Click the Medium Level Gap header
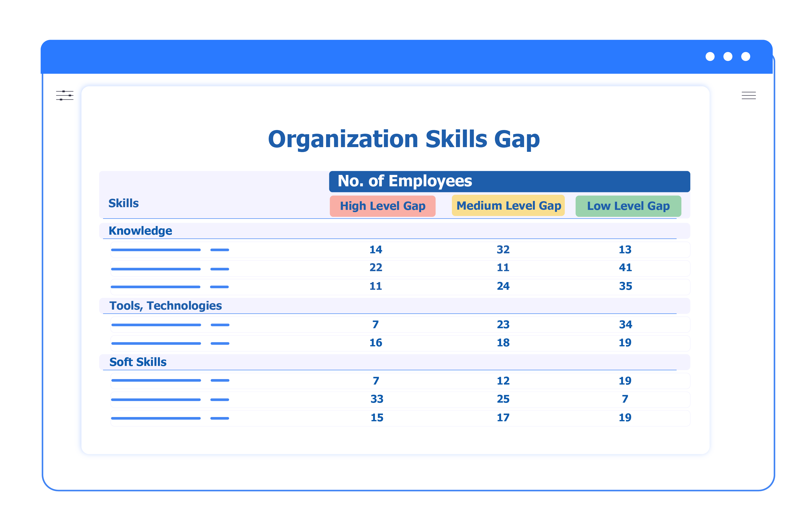Screen dimensions: 812x519 click(508, 205)
